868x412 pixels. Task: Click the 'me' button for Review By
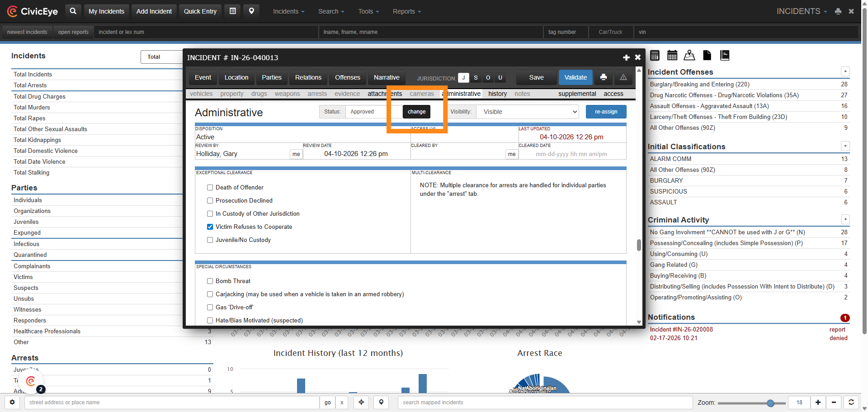[296, 154]
